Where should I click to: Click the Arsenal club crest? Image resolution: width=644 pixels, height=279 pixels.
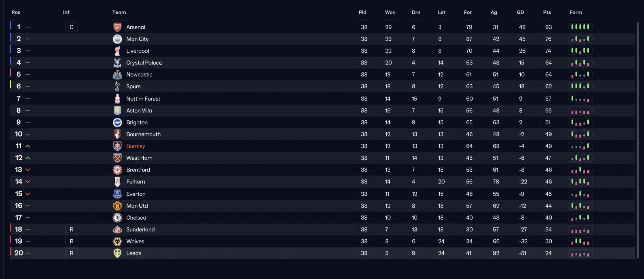point(117,27)
